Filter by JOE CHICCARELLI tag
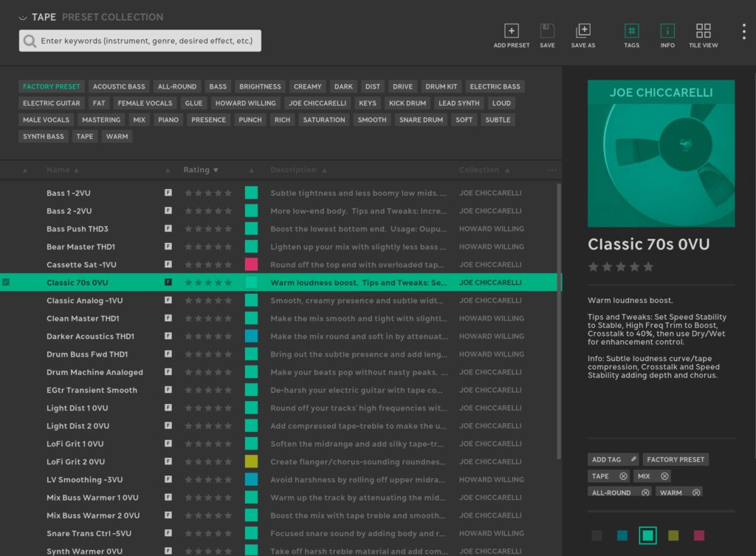The height and width of the screenshot is (556, 756). click(x=317, y=103)
